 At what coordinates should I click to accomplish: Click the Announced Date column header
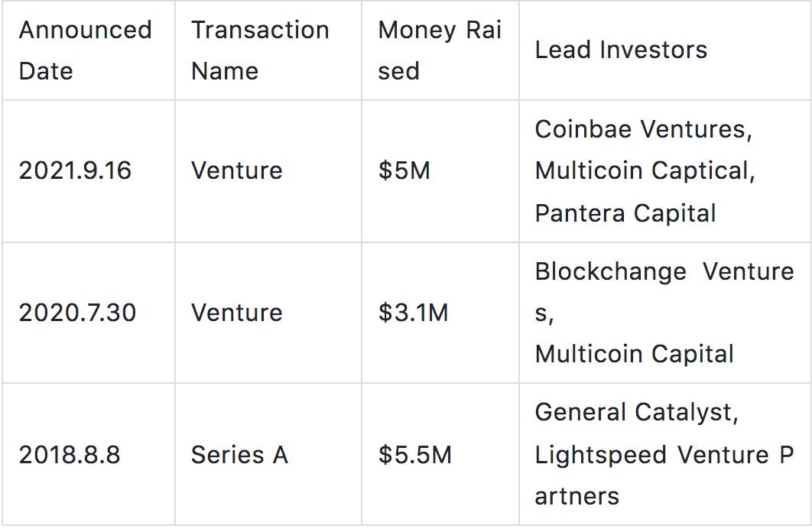point(85,50)
